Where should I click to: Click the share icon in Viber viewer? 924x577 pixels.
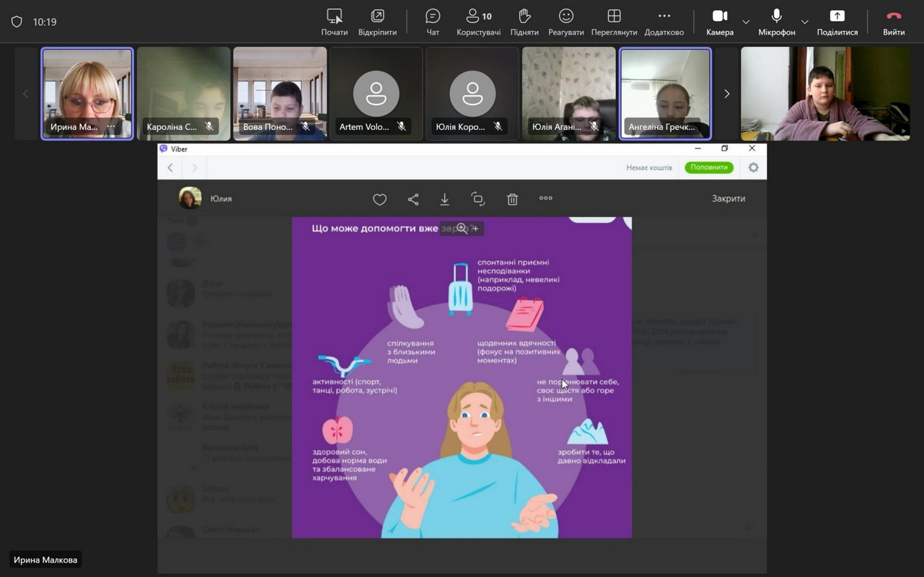pyautogui.click(x=413, y=199)
